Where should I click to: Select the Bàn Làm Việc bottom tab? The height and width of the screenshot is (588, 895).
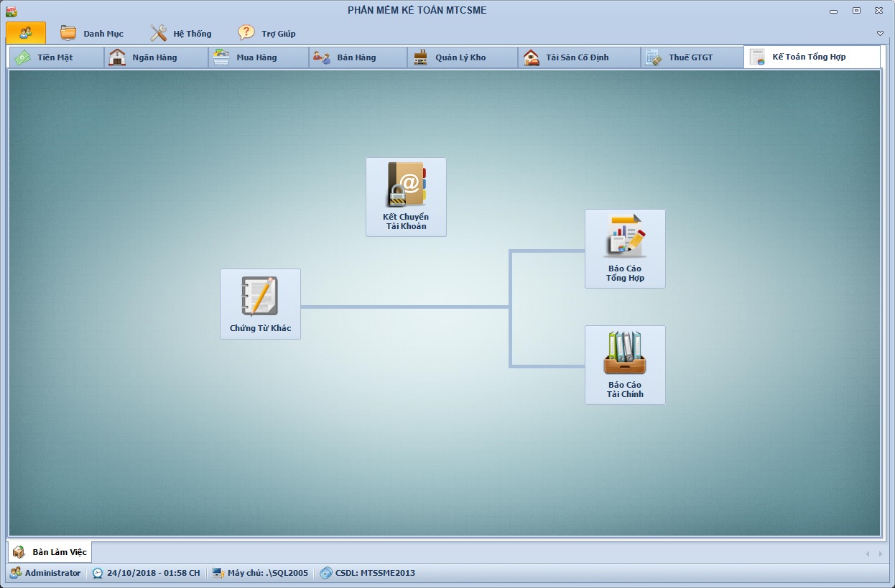coord(50,552)
